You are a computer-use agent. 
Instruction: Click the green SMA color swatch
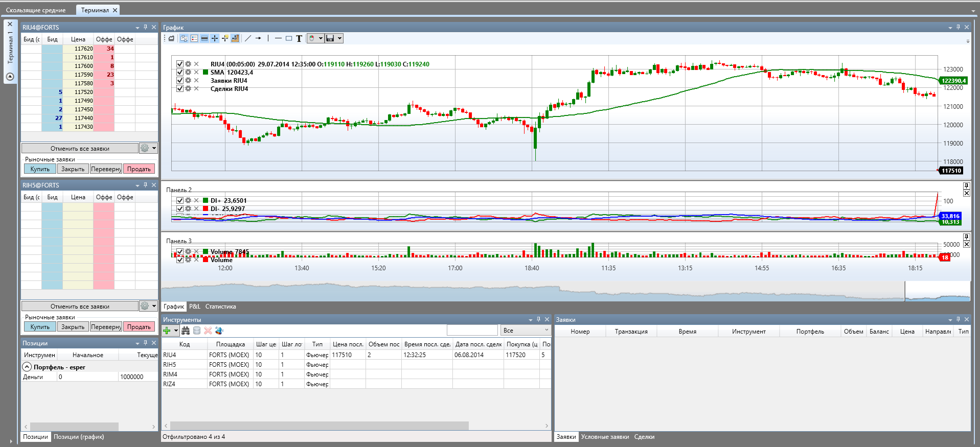(206, 72)
